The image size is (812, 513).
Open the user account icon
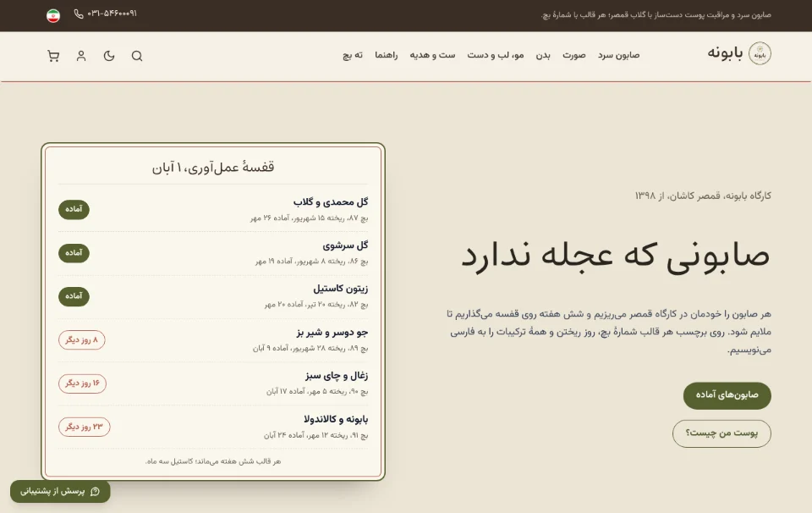(81, 56)
